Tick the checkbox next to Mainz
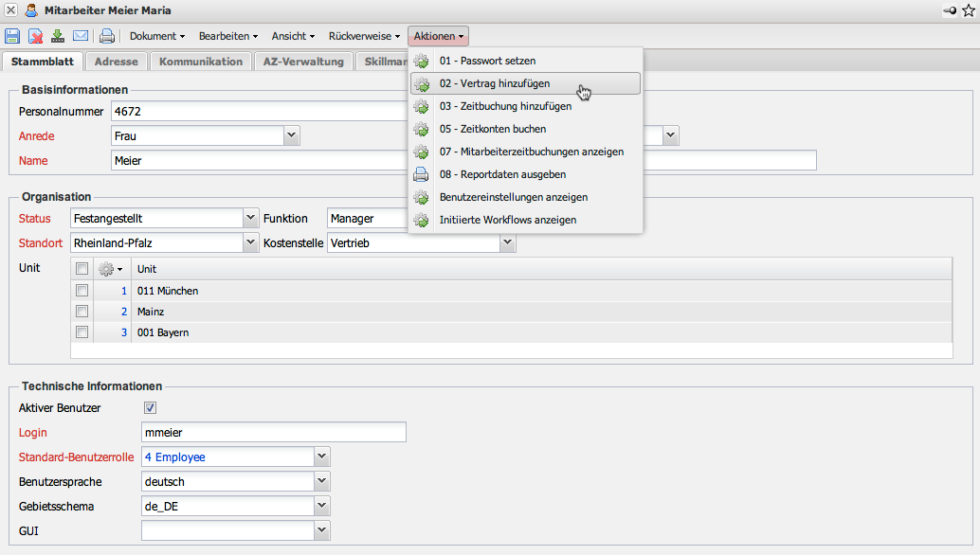Screen dimensions: 980x555 [82, 312]
